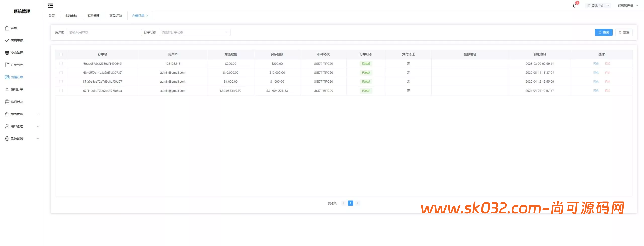Switch to the store review tab
644x246 pixels.
(71, 16)
